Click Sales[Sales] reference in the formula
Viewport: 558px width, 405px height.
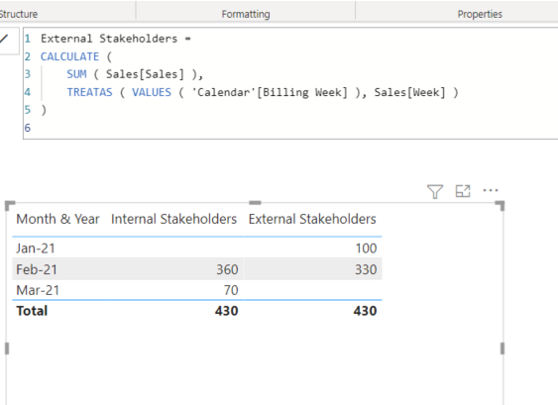pyautogui.click(x=145, y=74)
